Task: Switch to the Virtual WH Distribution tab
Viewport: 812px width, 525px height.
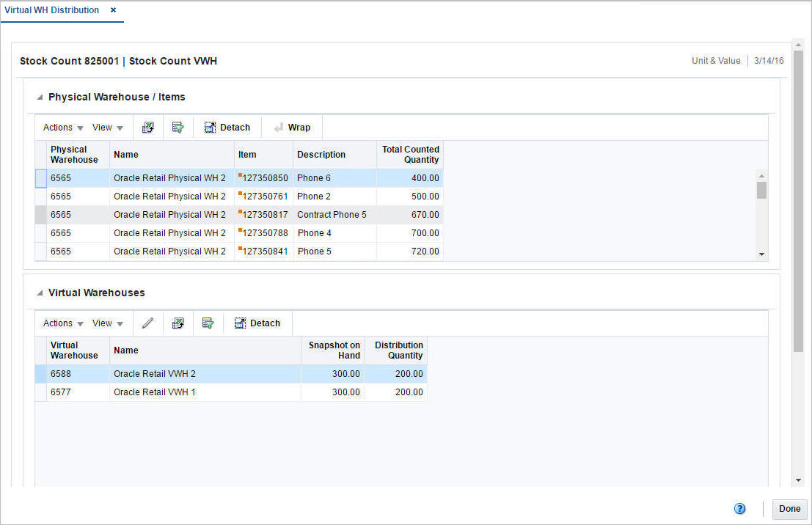Action: pyautogui.click(x=51, y=10)
